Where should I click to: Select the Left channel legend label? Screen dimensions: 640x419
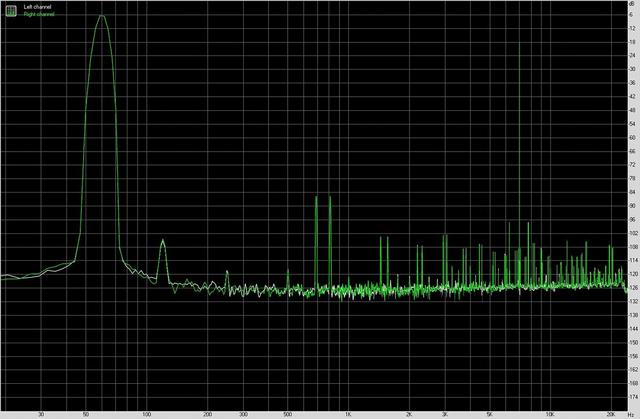click(37, 7)
